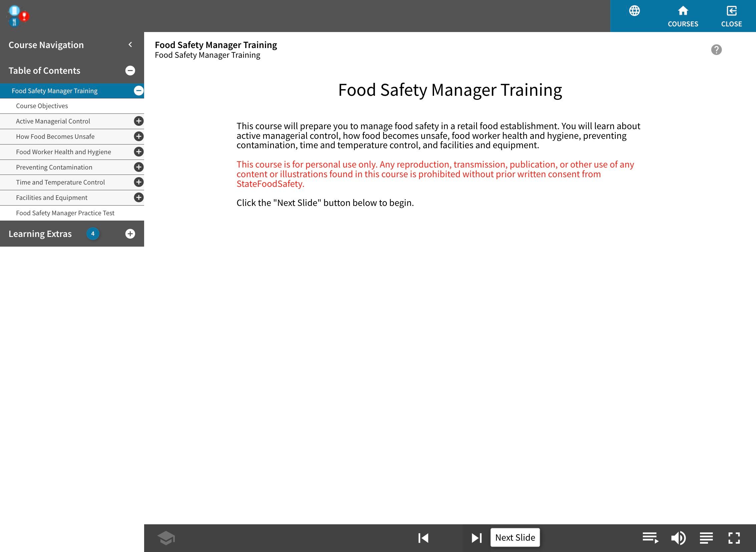Select the Food Safety Manager Practice Test
756x552 pixels.
[65, 213]
